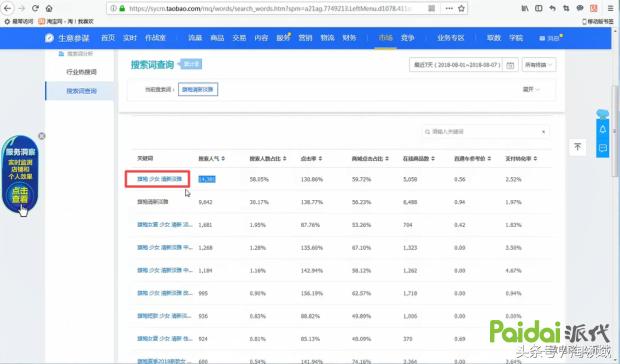
Task: Select the 市场 navigation tab
Action: [386, 38]
